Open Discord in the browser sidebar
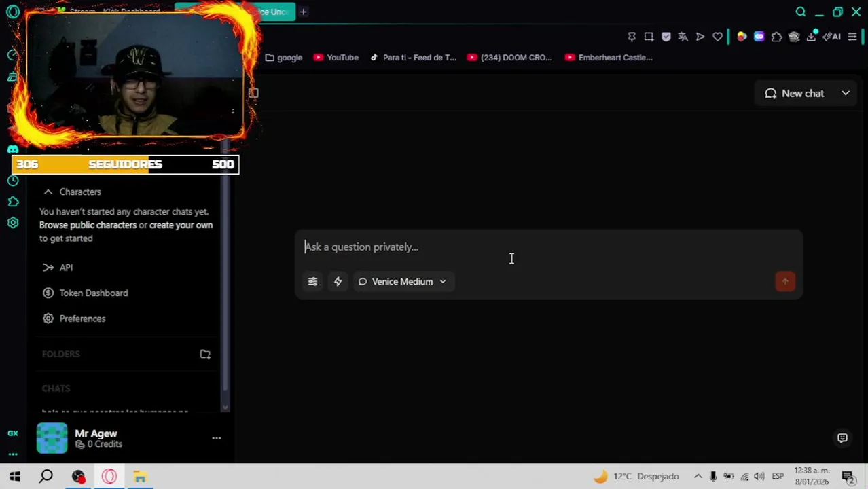 13,149
